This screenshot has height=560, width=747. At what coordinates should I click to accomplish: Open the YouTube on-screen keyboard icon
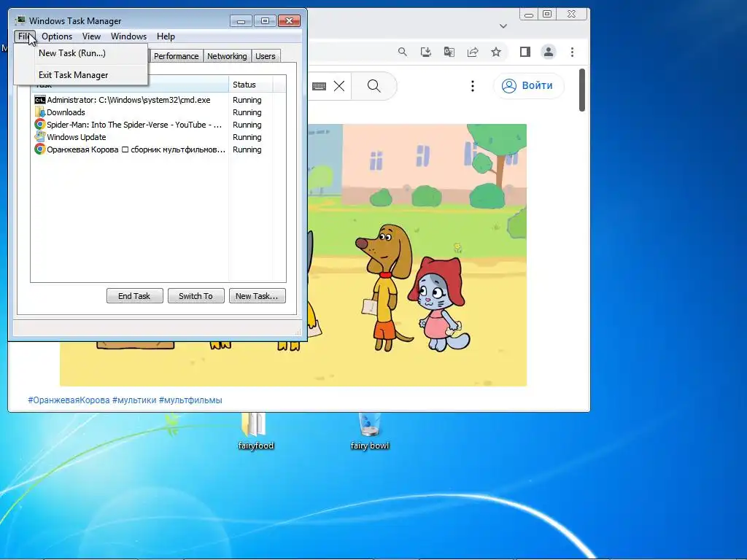coord(320,86)
